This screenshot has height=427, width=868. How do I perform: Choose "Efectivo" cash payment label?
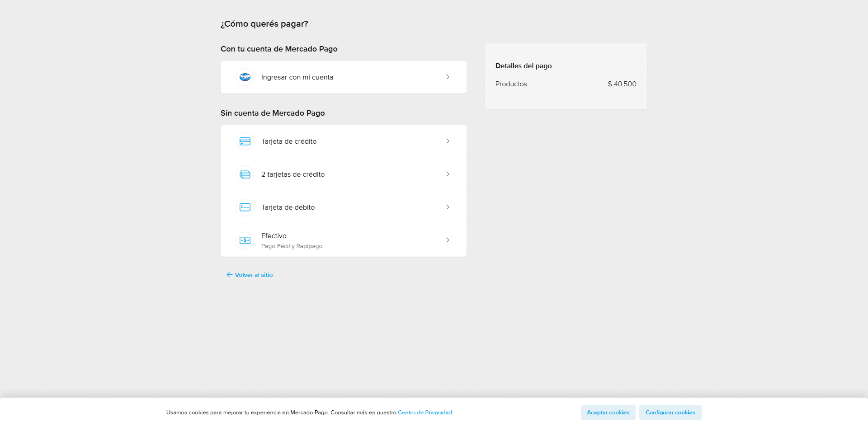(x=274, y=236)
